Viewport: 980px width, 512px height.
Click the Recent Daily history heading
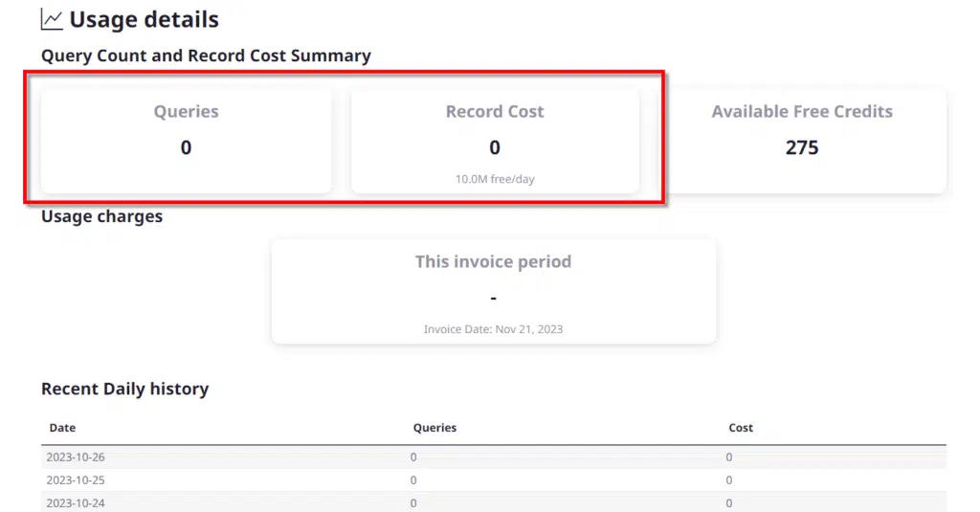[x=124, y=389]
